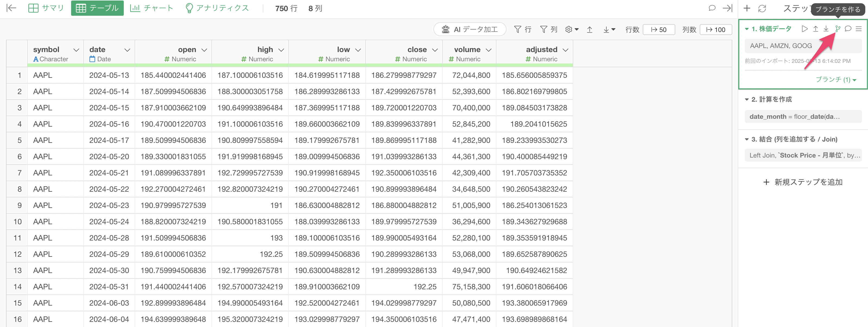Open the ブランチ (1) dropdown
Screen dimensions: 868x327
pyautogui.click(x=836, y=79)
